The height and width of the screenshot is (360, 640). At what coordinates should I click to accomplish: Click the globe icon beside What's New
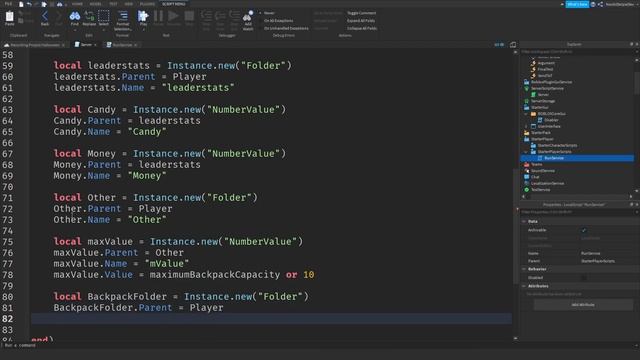point(593,4)
